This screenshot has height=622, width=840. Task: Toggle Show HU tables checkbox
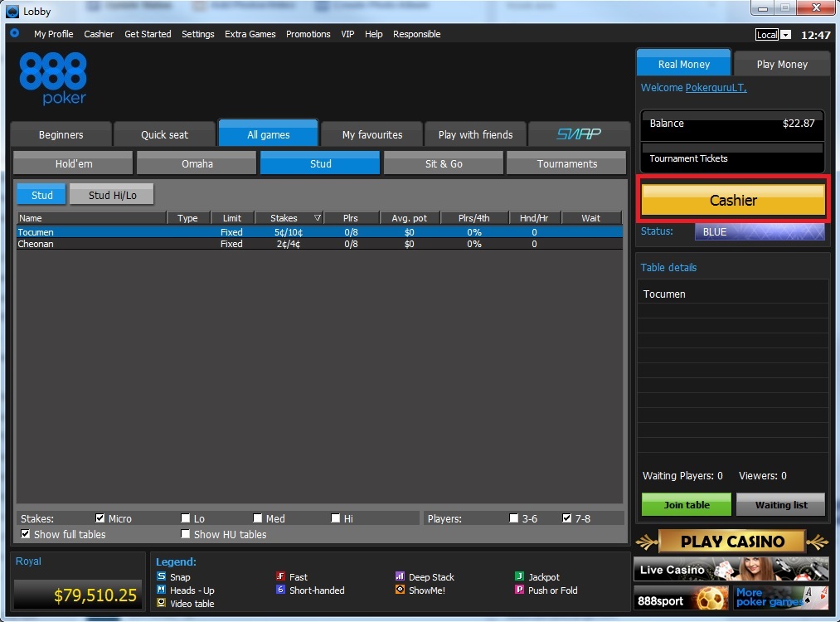[186, 533]
